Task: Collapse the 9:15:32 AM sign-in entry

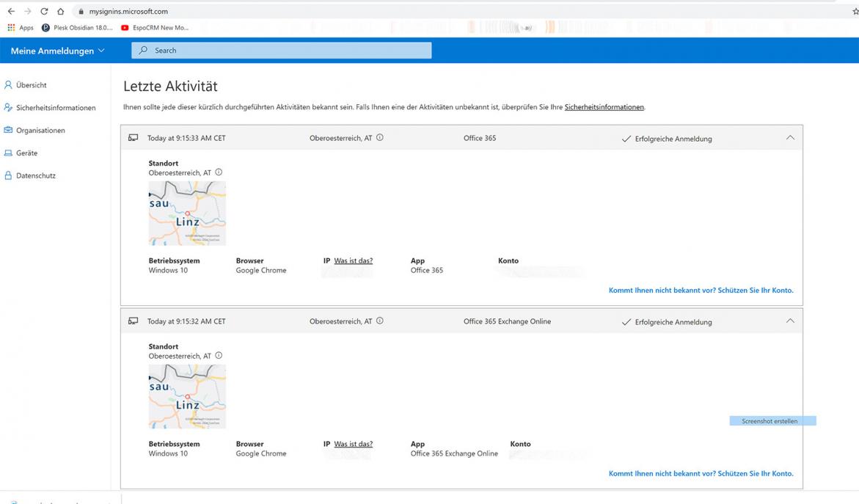Action: (x=790, y=321)
